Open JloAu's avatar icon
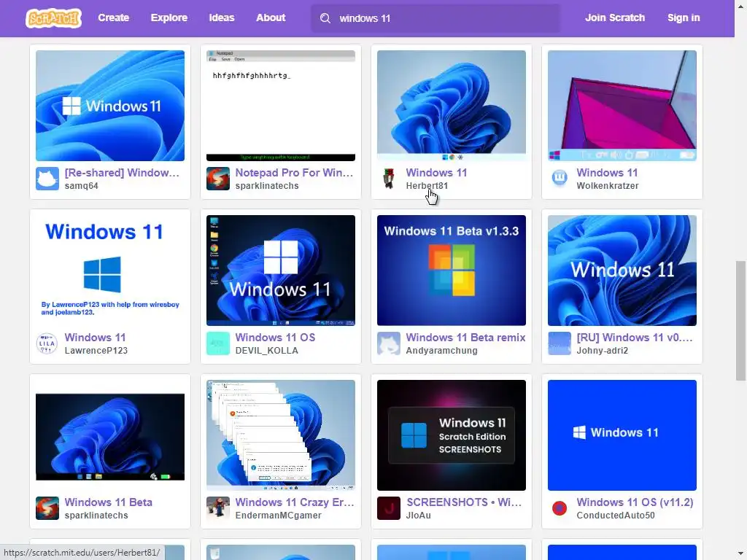Image resolution: width=747 pixels, height=560 pixels. [x=389, y=508]
